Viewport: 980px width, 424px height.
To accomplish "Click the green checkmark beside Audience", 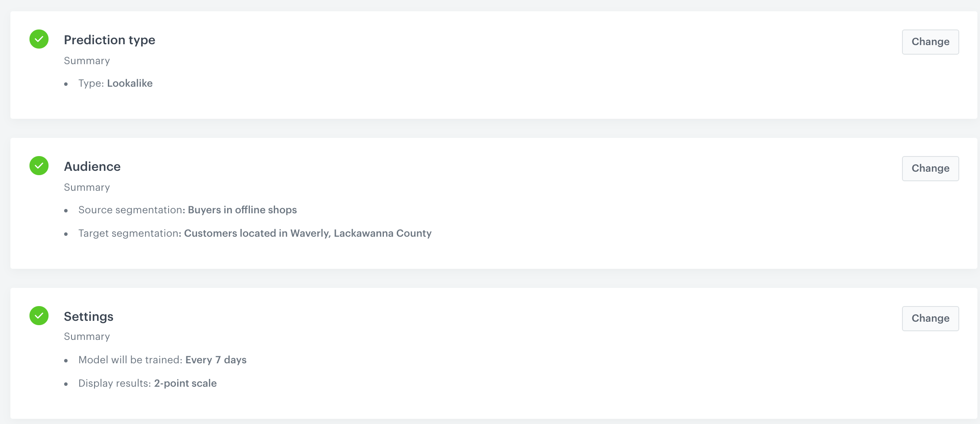I will click(39, 166).
